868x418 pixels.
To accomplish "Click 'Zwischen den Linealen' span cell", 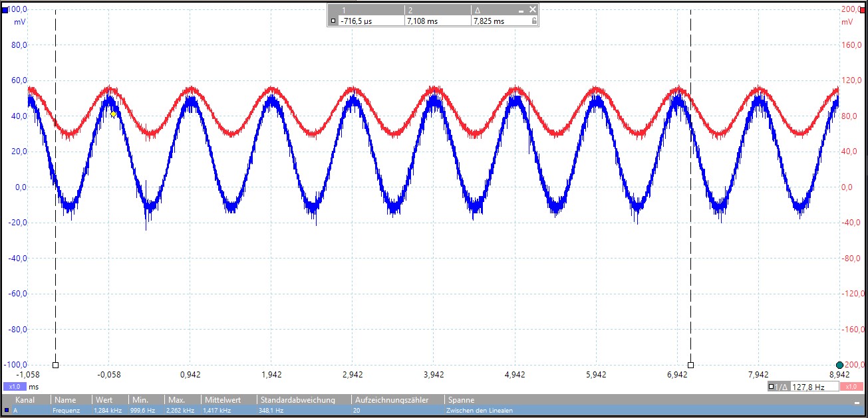I will tap(480, 411).
